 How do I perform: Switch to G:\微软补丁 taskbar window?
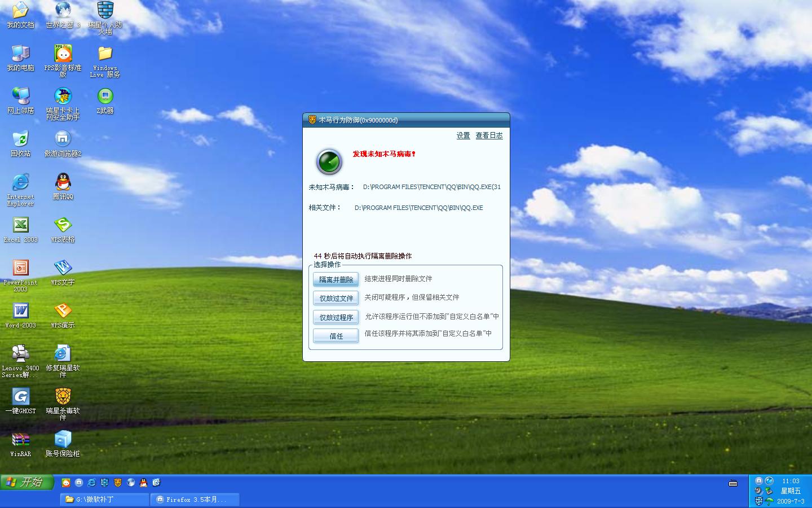(104, 500)
